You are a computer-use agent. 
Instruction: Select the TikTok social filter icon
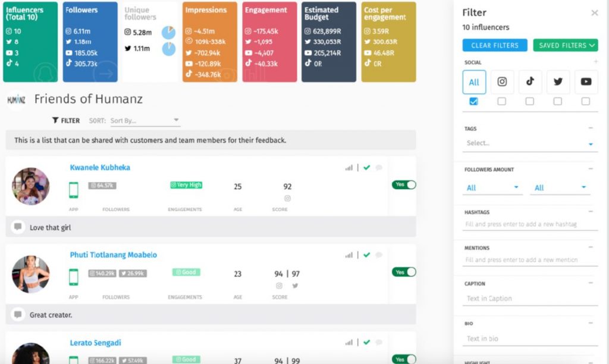click(530, 81)
